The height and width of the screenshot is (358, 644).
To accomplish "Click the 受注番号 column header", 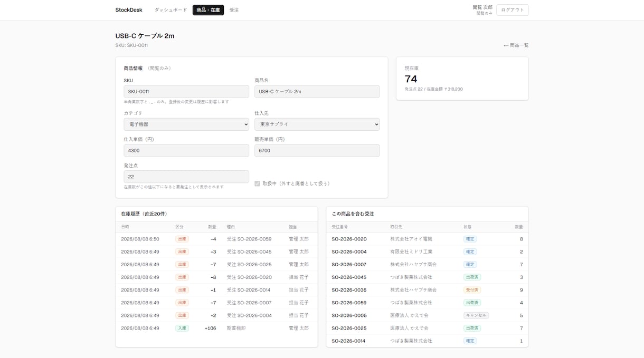I will pos(339,227).
